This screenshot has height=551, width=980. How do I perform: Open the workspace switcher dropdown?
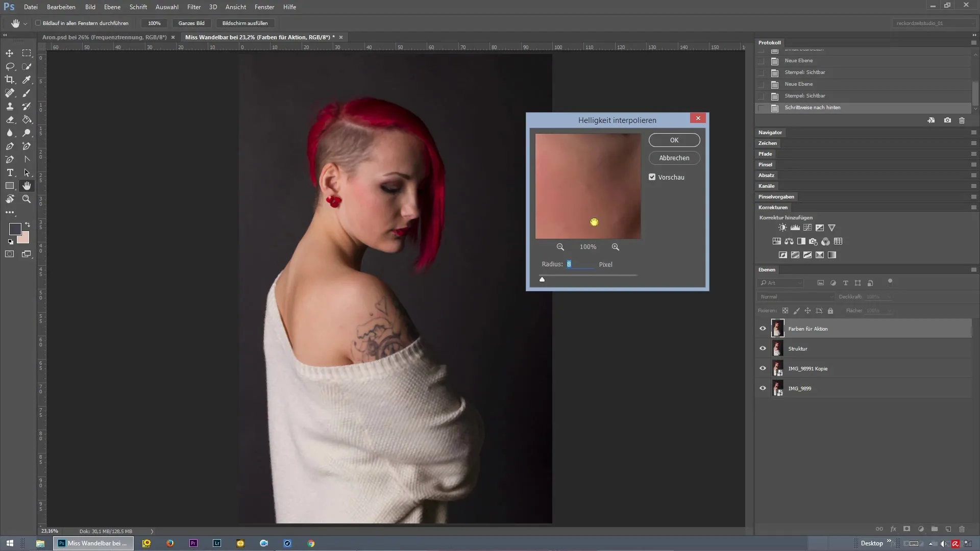(935, 23)
